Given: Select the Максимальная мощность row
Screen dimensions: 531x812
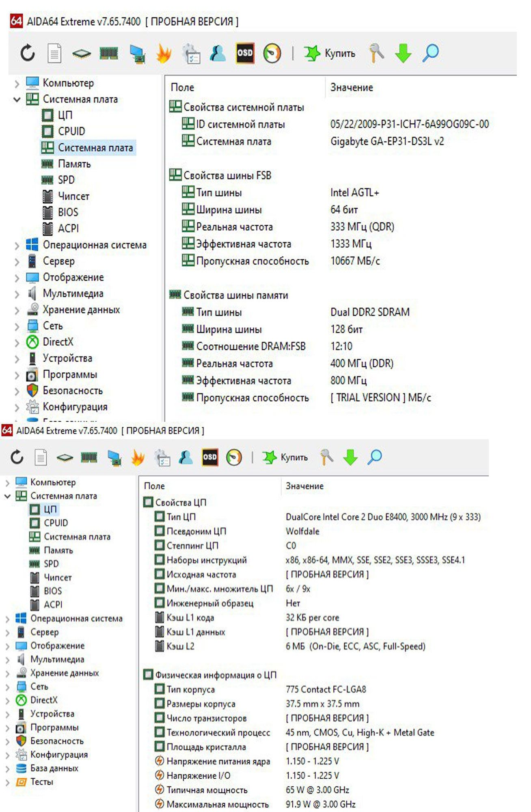Looking at the screenshot, I should click(255, 804).
